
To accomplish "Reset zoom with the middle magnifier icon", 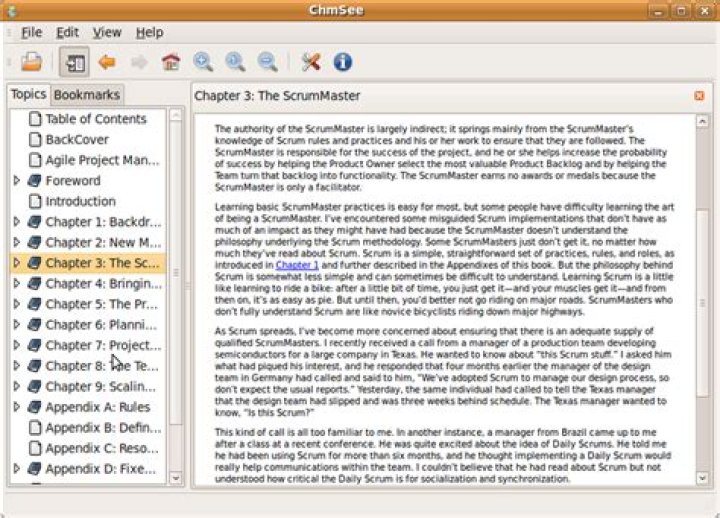I will coord(235,62).
